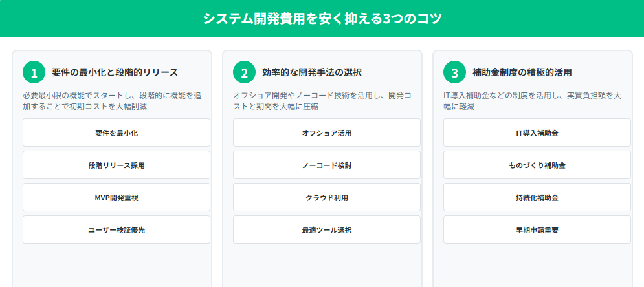
Task: Select the 段階リリース採用 box
Action: coord(117,165)
